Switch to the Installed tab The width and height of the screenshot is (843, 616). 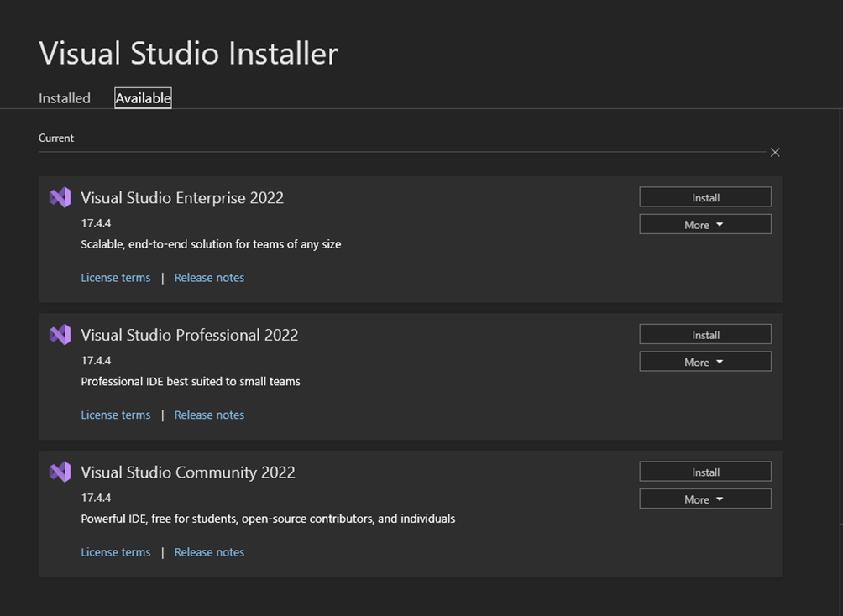point(65,98)
